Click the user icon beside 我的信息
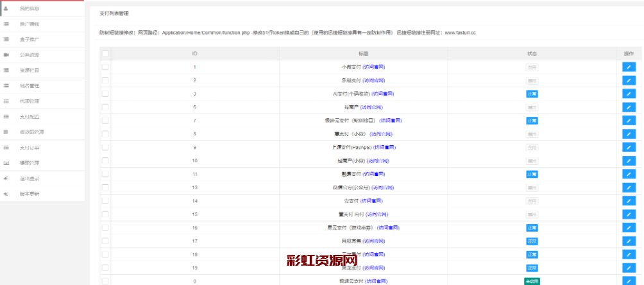 click(6, 8)
